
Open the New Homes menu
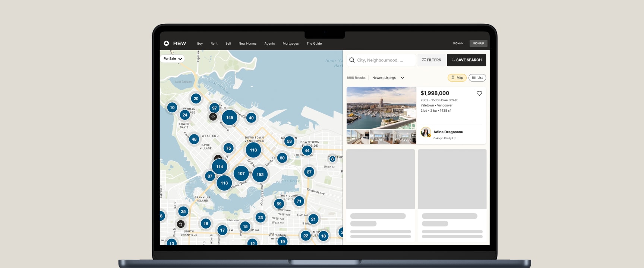click(x=247, y=44)
